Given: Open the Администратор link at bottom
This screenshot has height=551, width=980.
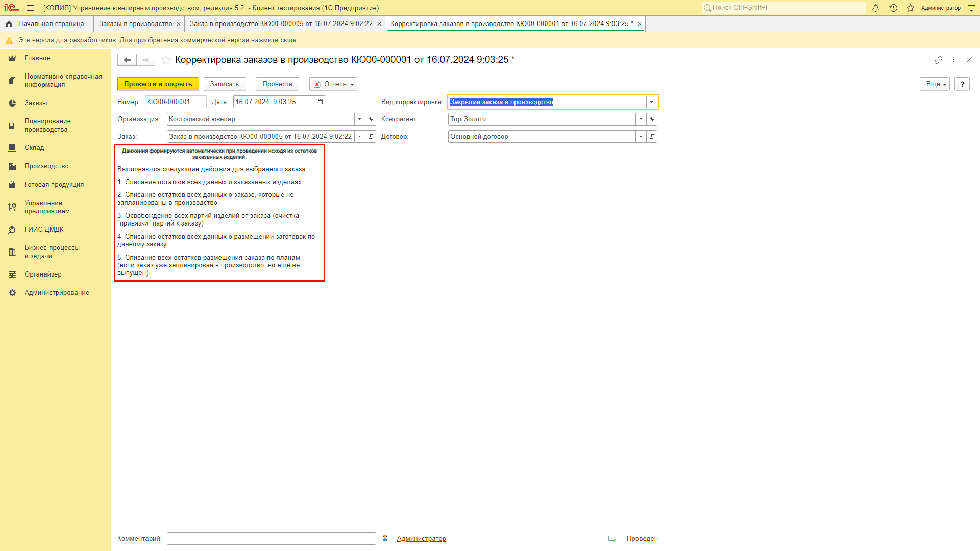Looking at the screenshot, I should (422, 539).
